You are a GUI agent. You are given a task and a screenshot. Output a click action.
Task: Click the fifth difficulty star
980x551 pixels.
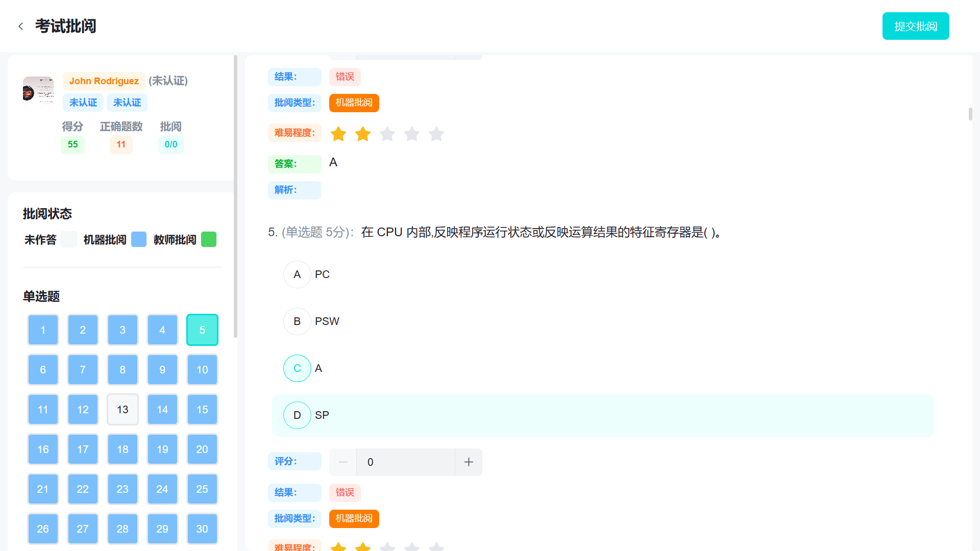(x=436, y=134)
